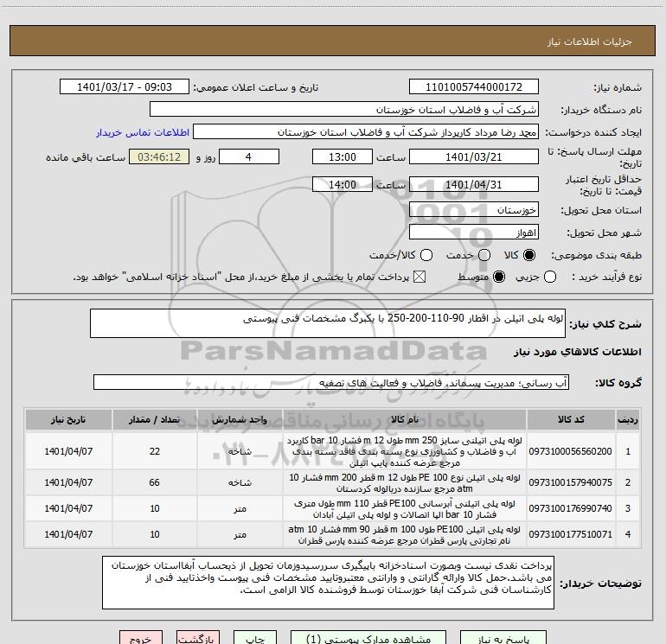The width and height of the screenshot is (666, 644).
Task: Click the buyer notes text area
Action: (x=328, y=583)
